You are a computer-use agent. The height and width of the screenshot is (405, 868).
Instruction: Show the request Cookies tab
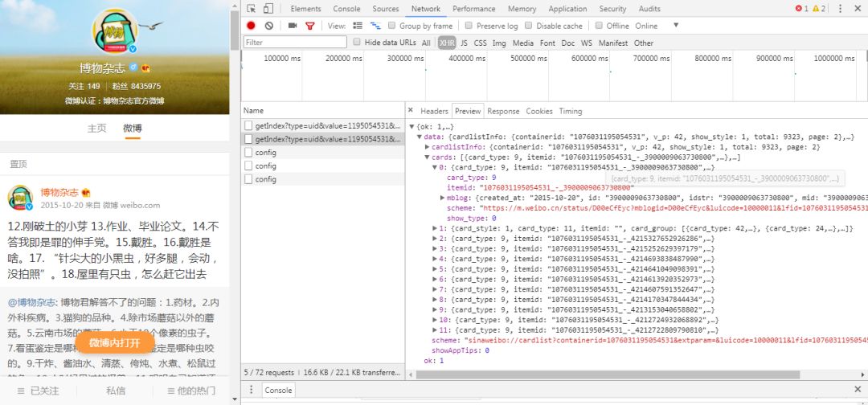tap(539, 111)
